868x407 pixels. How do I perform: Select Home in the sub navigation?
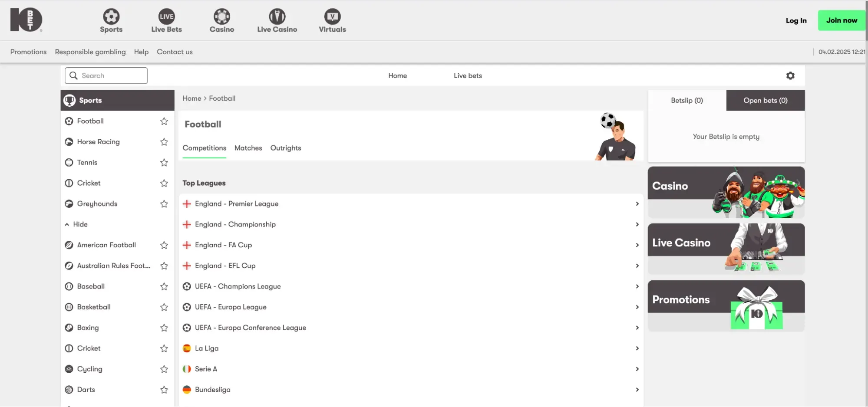397,75
